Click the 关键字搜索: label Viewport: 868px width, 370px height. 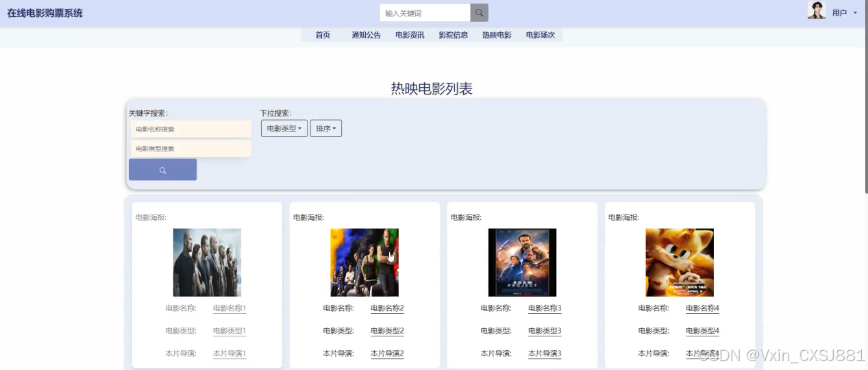149,113
